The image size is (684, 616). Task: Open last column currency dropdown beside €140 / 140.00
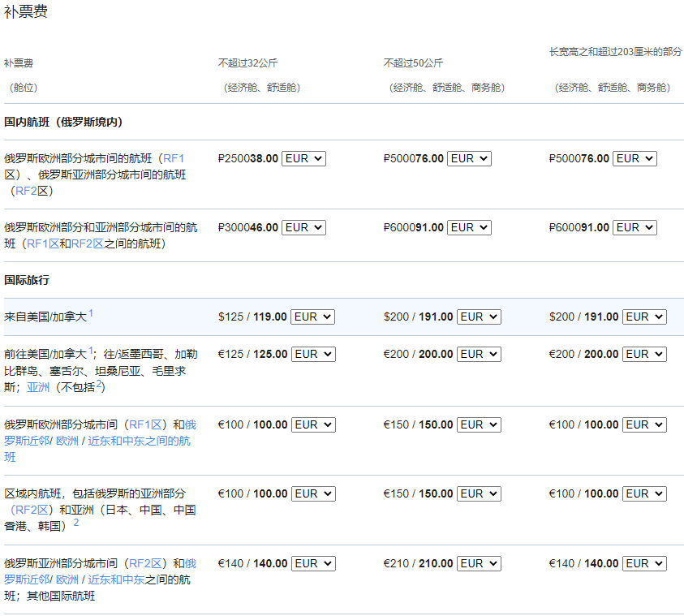pyautogui.click(x=643, y=563)
